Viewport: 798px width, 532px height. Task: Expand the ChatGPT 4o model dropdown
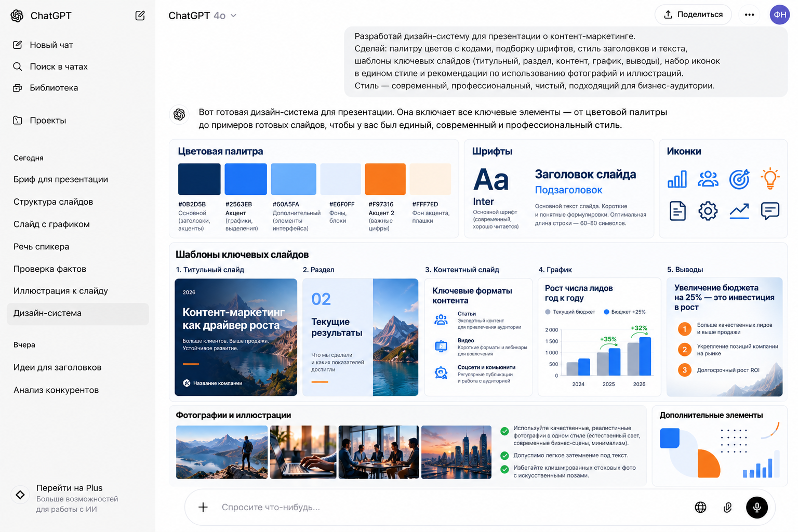[203, 16]
